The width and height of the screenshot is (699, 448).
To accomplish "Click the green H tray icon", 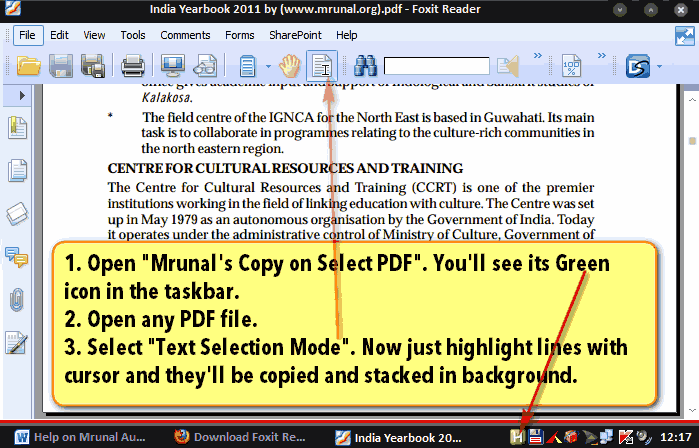I will click(x=517, y=437).
